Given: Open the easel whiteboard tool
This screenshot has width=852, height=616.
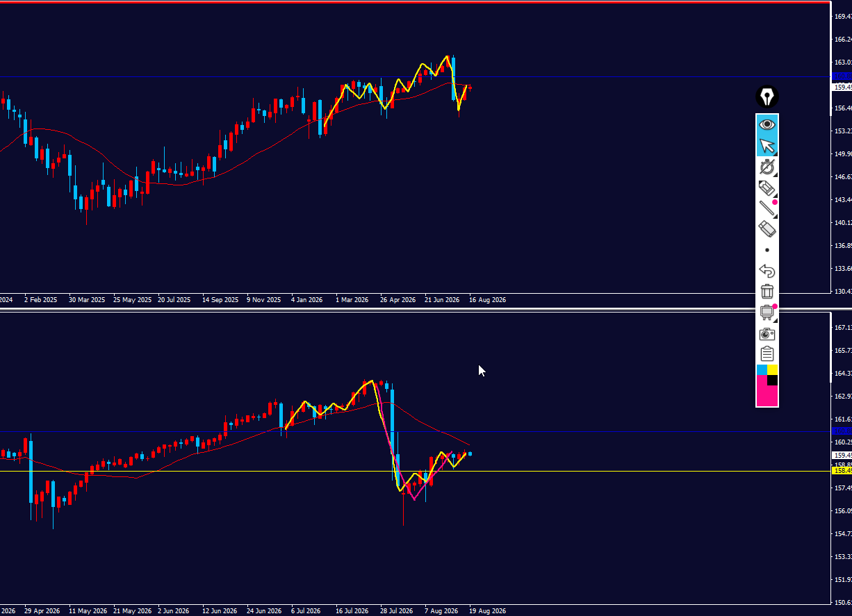Looking at the screenshot, I should [x=767, y=313].
